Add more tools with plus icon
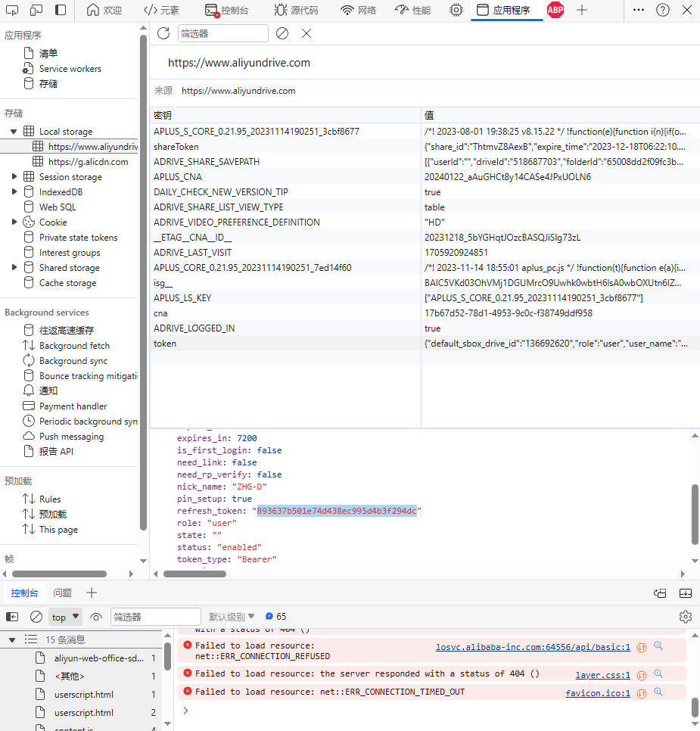Viewport: 700px width, 731px height. (x=581, y=10)
